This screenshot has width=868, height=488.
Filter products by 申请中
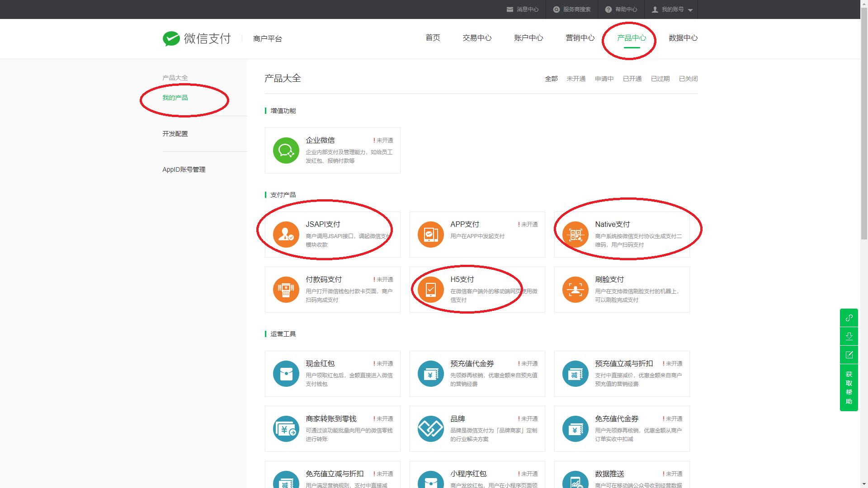click(604, 79)
